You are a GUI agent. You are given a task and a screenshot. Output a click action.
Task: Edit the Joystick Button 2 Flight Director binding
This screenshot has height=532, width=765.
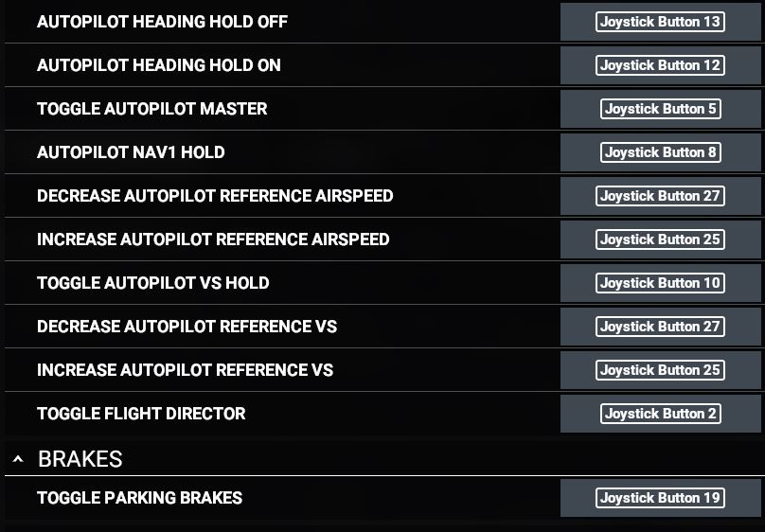point(661,414)
